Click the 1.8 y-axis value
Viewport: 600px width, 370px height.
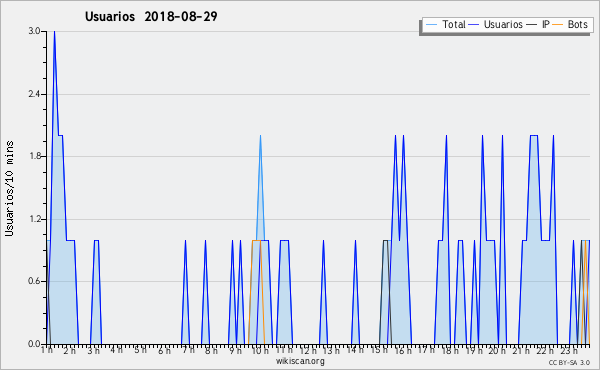tap(34, 156)
